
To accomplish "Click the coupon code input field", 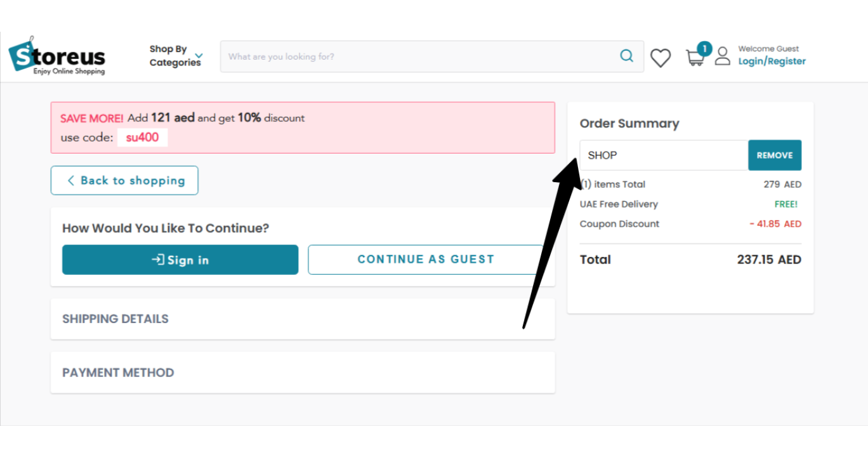I will click(664, 156).
